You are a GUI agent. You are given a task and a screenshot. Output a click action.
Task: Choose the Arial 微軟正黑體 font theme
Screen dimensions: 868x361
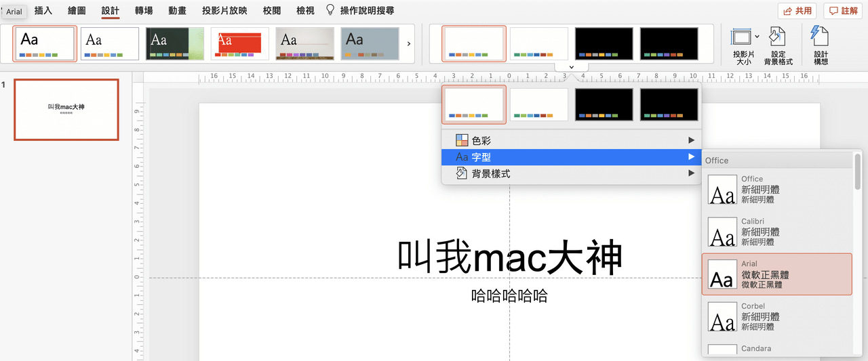(x=777, y=274)
